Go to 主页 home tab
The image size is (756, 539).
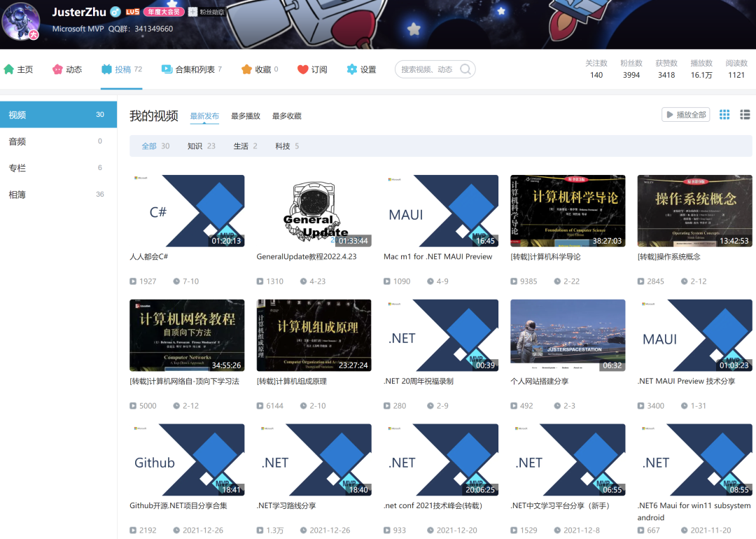(x=18, y=69)
